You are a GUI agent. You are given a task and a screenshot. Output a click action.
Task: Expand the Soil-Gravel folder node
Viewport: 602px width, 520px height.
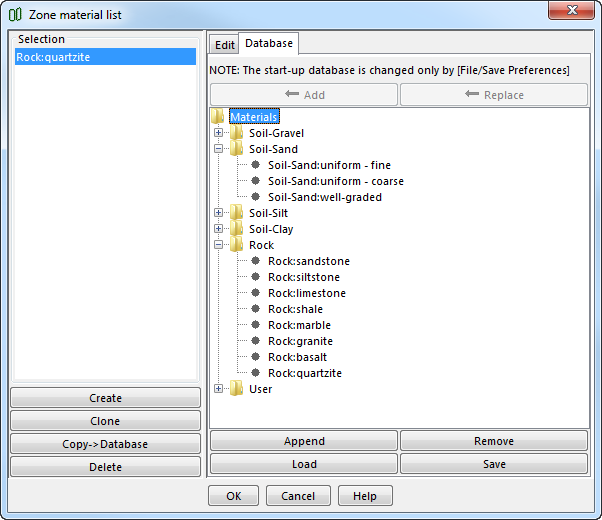tap(218, 132)
